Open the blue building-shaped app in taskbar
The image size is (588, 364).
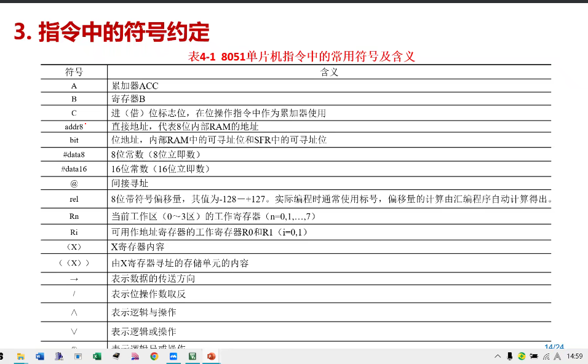tap(59, 357)
